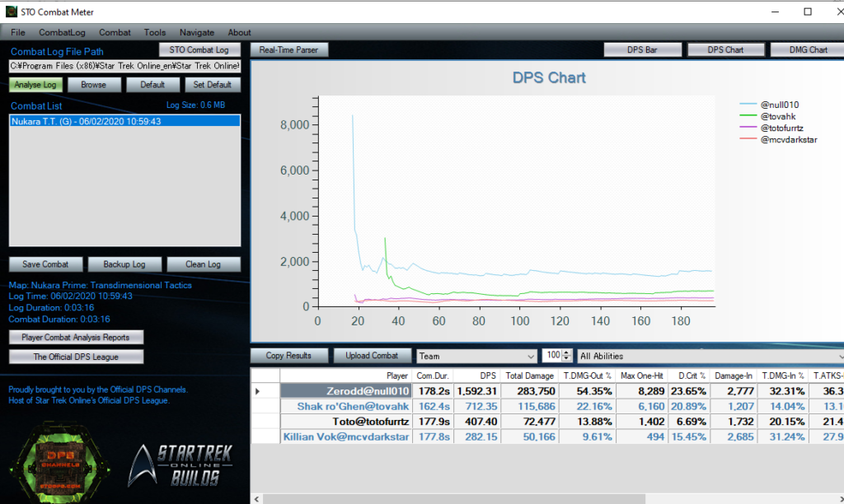Click the Combat Log File Path field

[124, 66]
